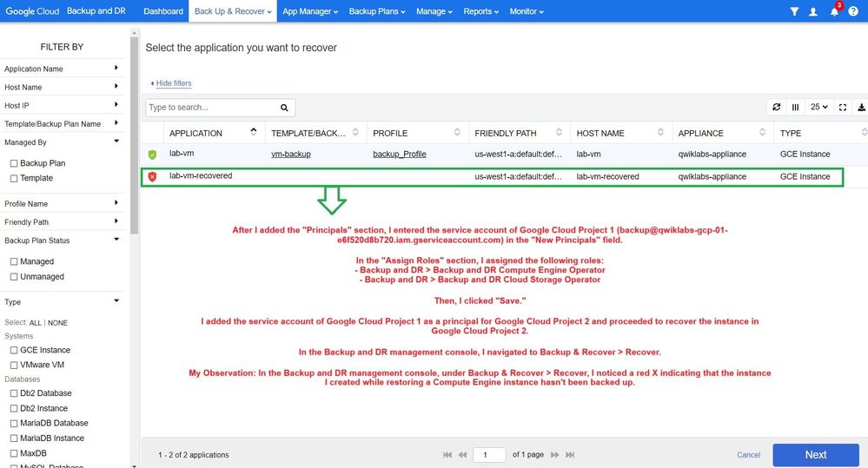Click red shield icon for lab-vm-recovered
Screen dimensions: 868x468
click(x=152, y=176)
